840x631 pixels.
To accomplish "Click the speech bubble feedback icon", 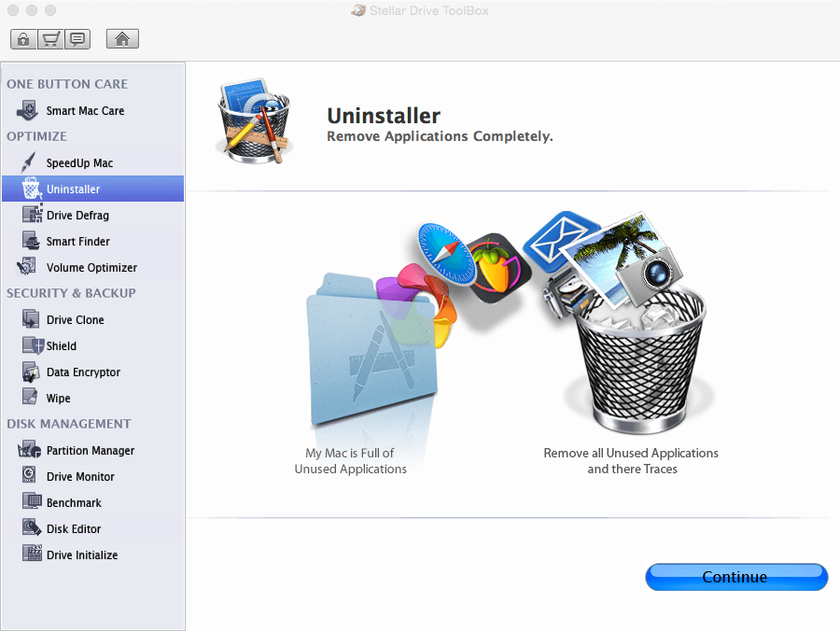I will tap(77, 39).
